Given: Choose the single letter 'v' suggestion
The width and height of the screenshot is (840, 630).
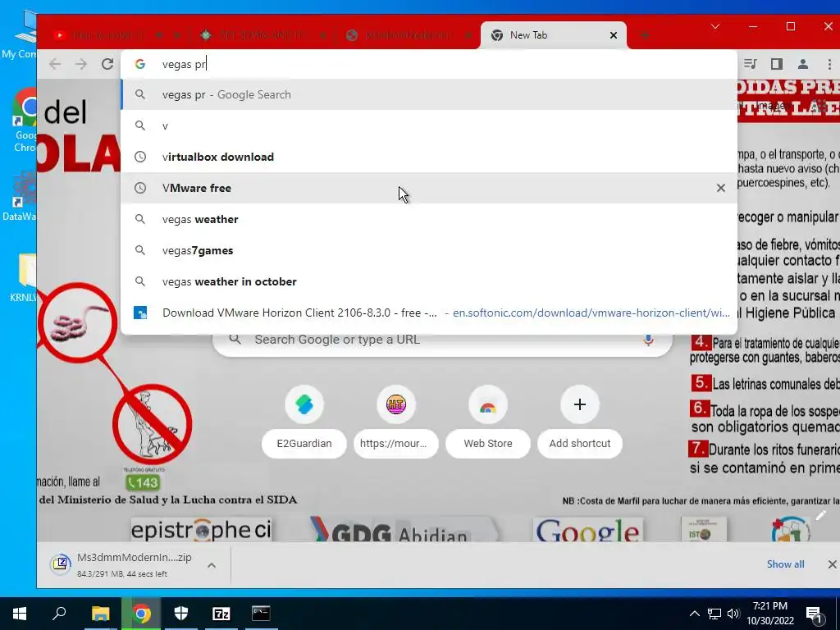Looking at the screenshot, I should point(428,126).
